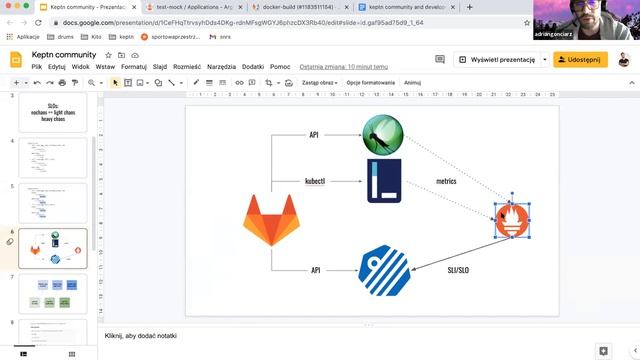Activate the crop image tool
This screenshot has height=360, width=640.
coord(269,83)
